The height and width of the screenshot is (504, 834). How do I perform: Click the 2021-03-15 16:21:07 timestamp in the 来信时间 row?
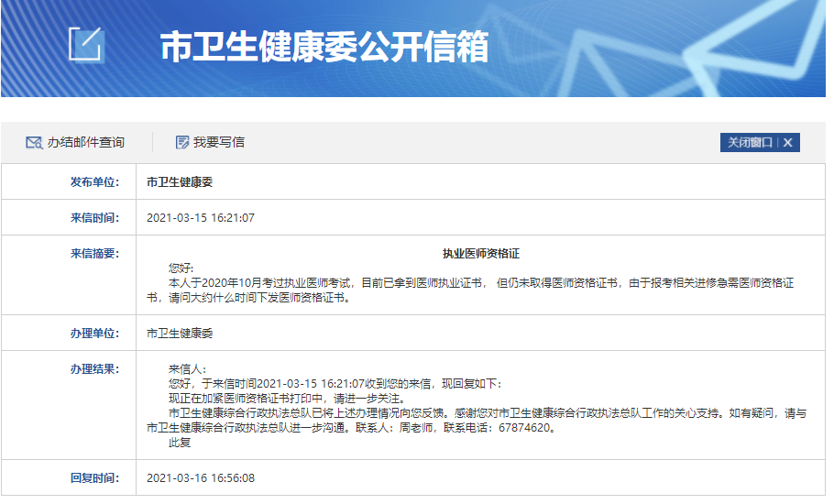200,217
